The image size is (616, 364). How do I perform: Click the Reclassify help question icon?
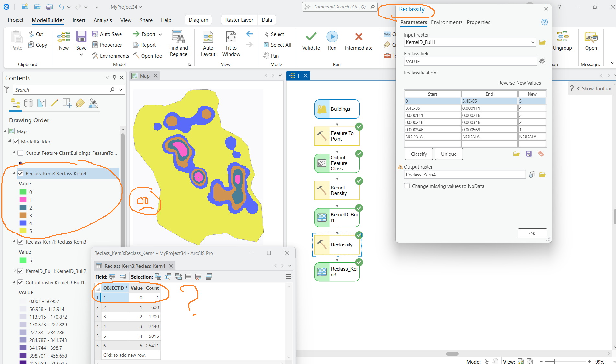[544, 22]
